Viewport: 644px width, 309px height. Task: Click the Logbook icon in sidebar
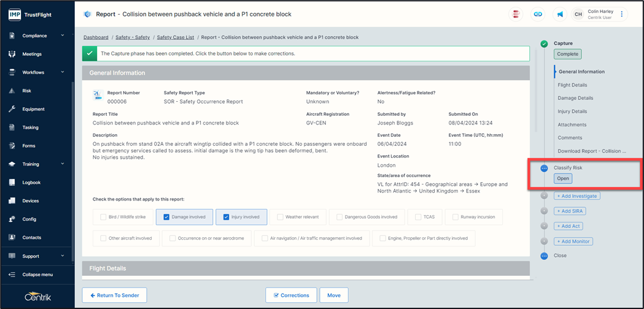[x=12, y=183]
